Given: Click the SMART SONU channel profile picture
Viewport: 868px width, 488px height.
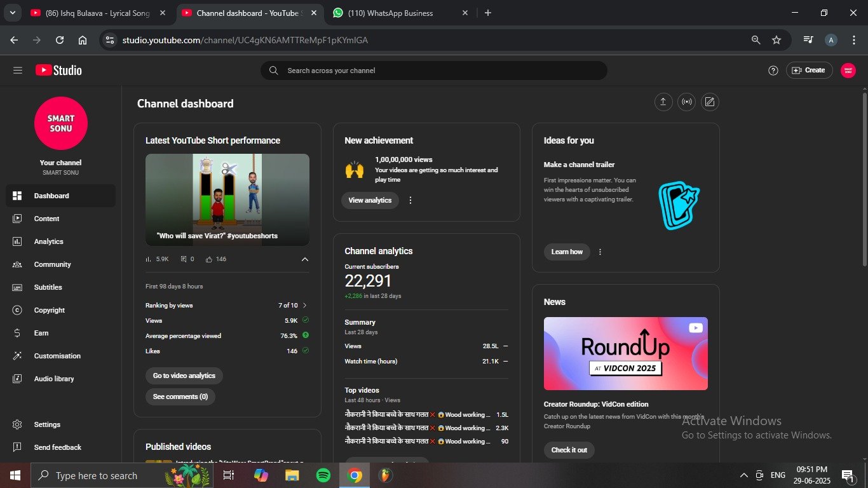Looking at the screenshot, I should 61,123.
